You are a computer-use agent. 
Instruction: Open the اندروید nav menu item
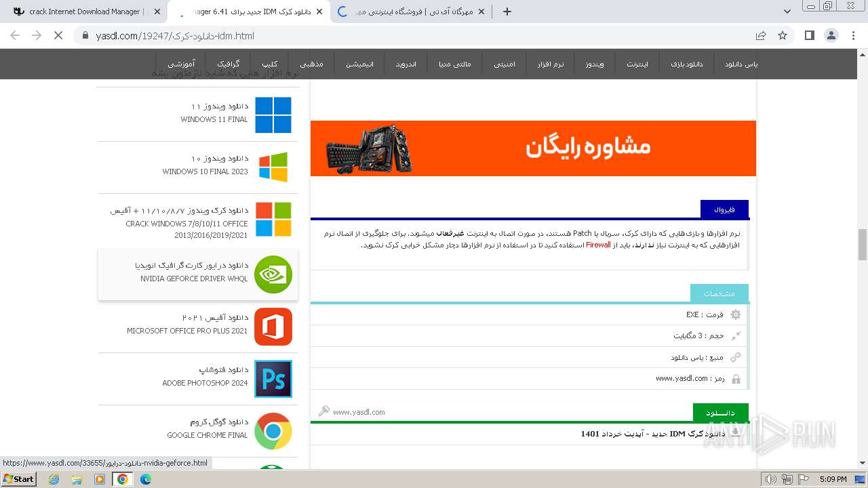tap(406, 64)
